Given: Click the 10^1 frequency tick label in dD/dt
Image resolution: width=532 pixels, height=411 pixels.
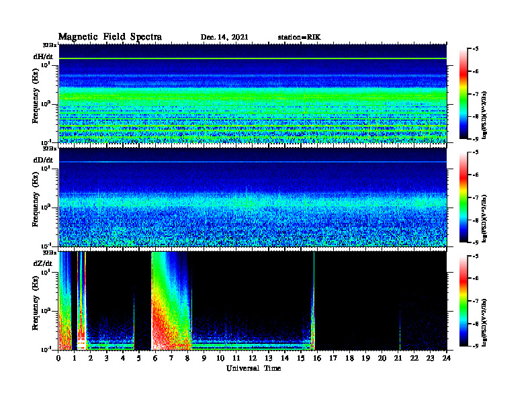Looking at the screenshot, I should tap(46, 169).
